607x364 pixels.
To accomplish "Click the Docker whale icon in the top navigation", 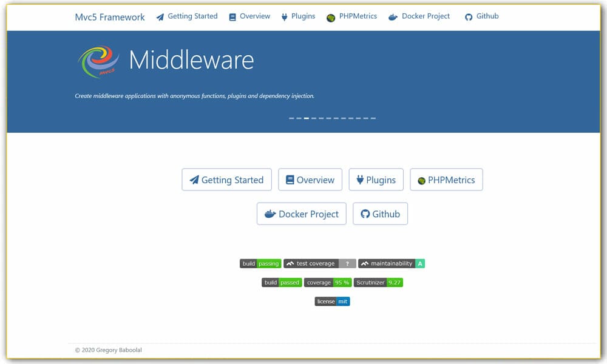I will coord(394,16).
